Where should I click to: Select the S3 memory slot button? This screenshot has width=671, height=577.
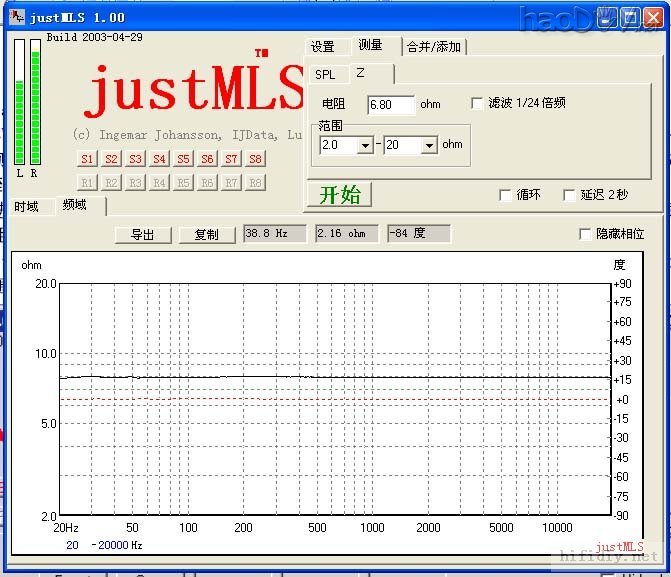click(135, 159)
